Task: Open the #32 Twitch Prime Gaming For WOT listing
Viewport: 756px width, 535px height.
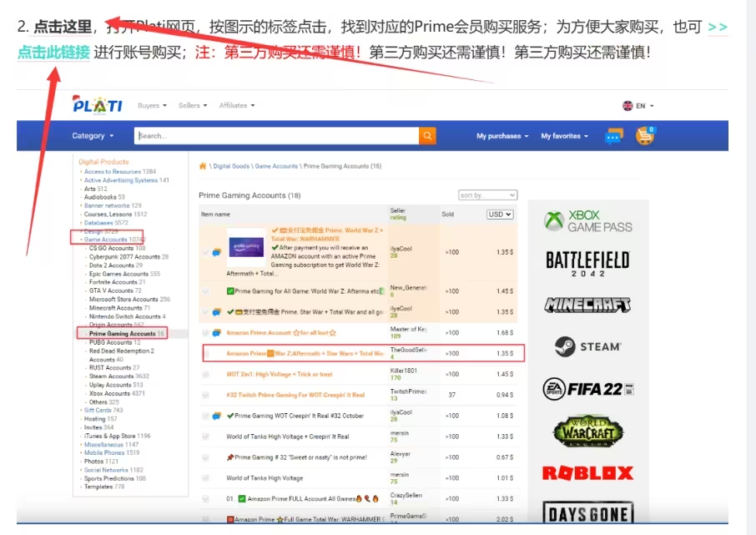Action: pyautogui.click(x=295, y=395)
